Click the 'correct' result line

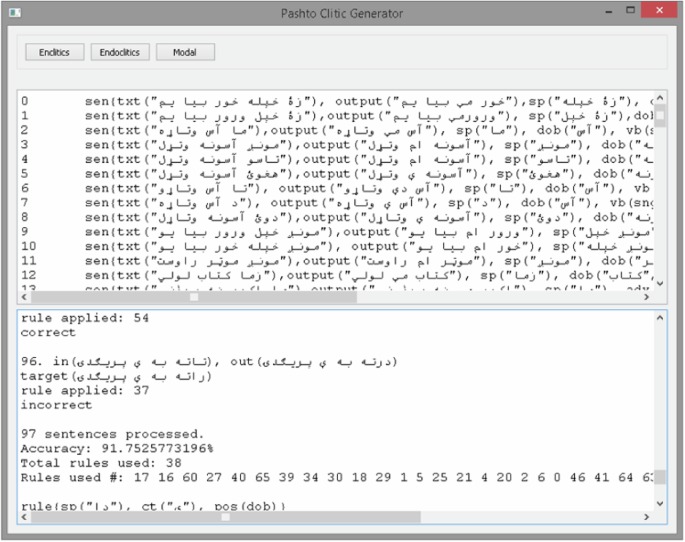point(48,332)
